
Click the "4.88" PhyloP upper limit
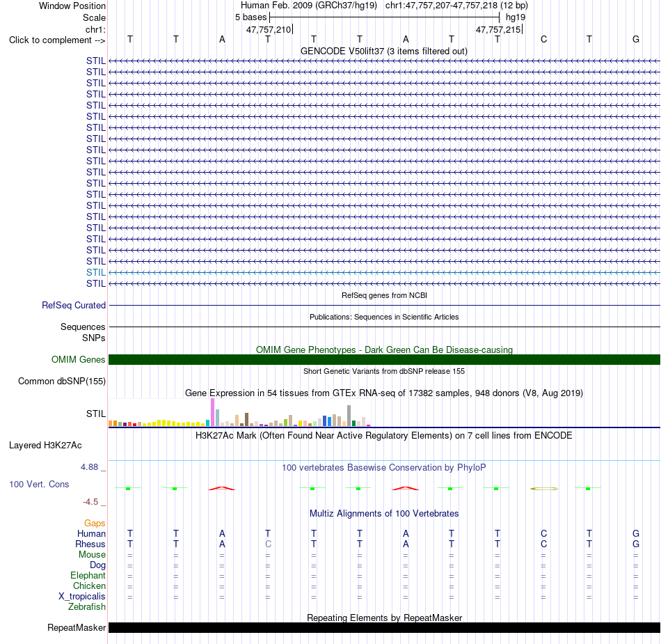click(x=89, y=467)
